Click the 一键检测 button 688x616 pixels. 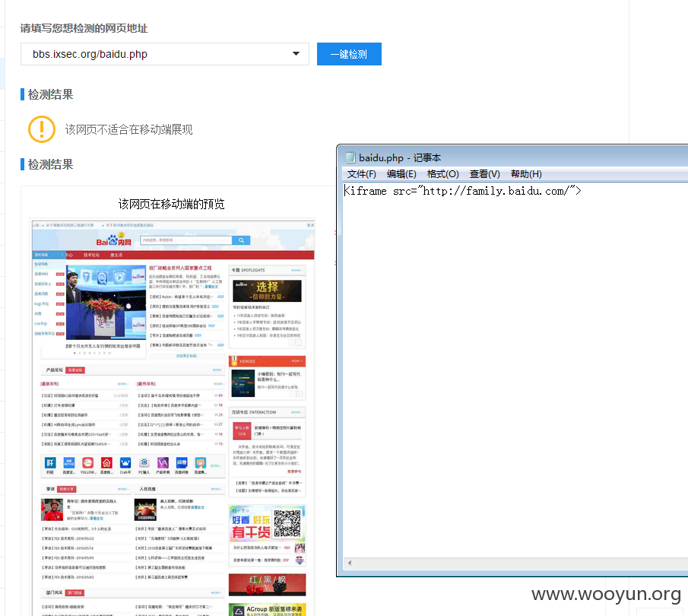349,54
